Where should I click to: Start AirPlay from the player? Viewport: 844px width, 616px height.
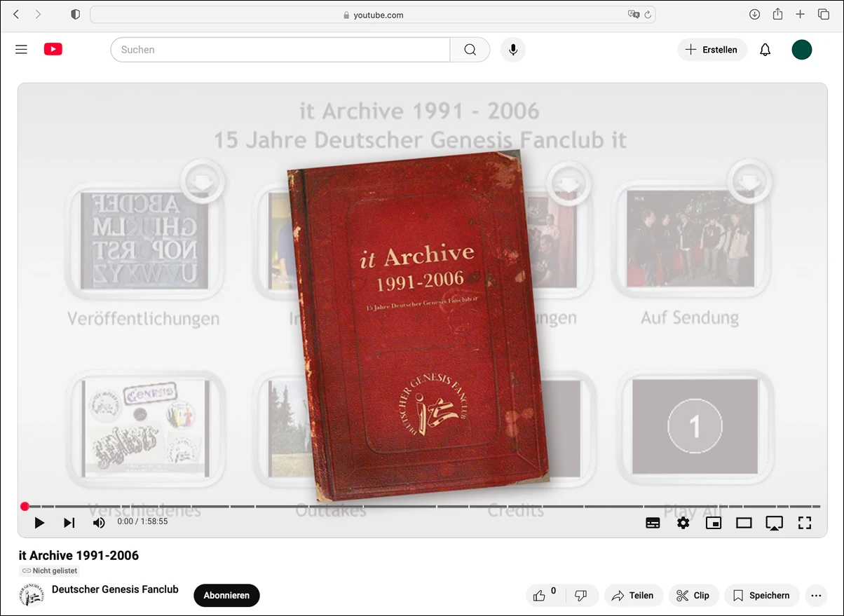(x=774, y=523)
